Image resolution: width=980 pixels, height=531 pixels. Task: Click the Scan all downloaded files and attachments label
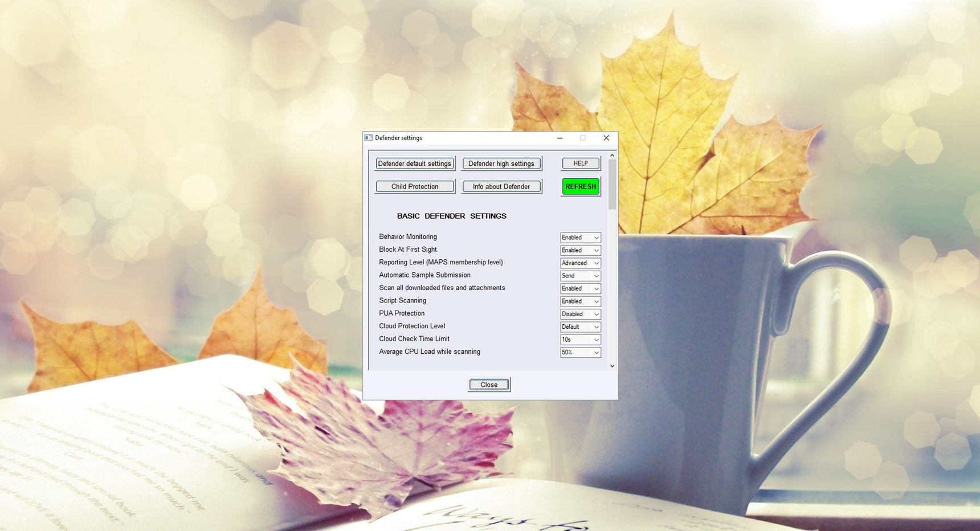pos(442,288)
